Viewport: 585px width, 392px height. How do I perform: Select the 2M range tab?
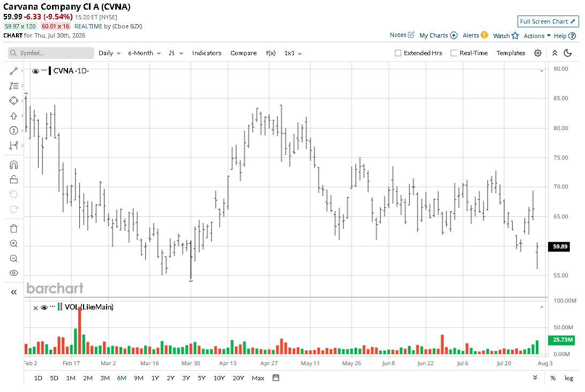[x=88, y=378]
